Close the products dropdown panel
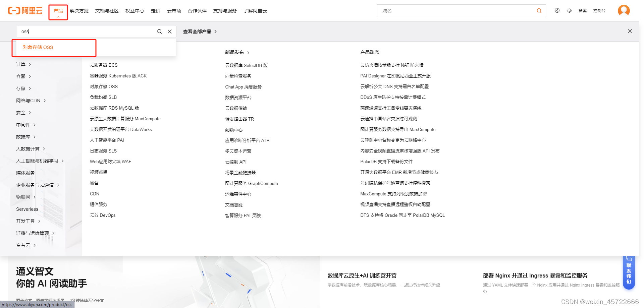644x308 pixels. click(x=630, y=31)
